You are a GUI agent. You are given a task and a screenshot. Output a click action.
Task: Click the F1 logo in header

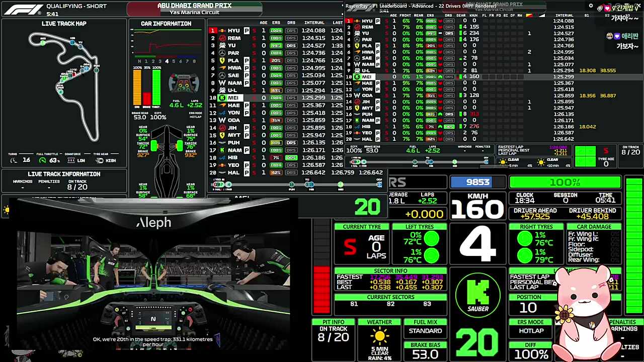pos(23,9)
